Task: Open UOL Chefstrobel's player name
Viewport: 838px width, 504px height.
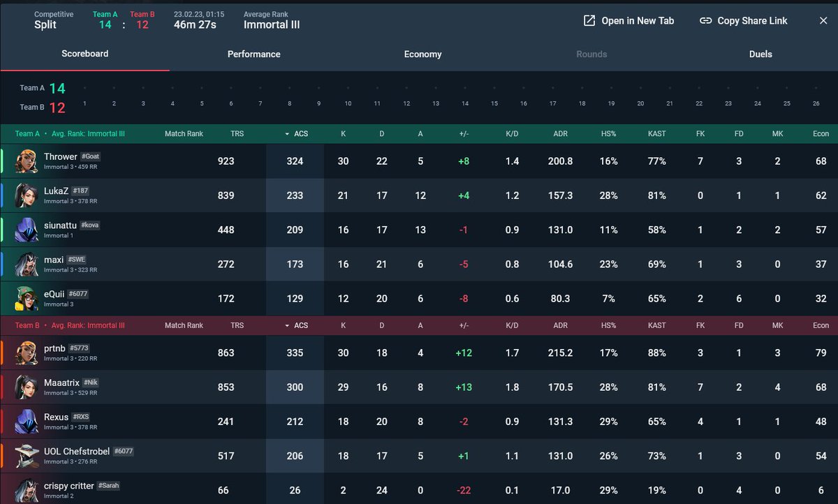Action: (x=76, y=451)
